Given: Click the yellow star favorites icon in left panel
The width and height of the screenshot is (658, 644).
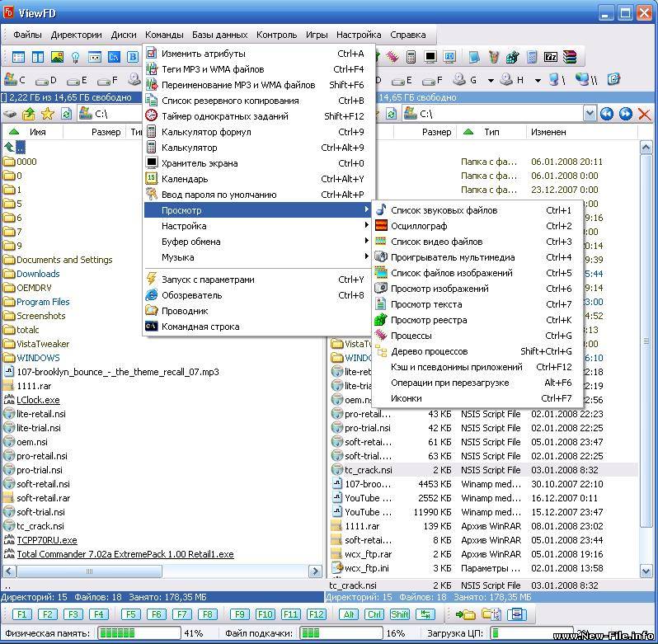Looking at the screenshot, I should click(48, 114).
